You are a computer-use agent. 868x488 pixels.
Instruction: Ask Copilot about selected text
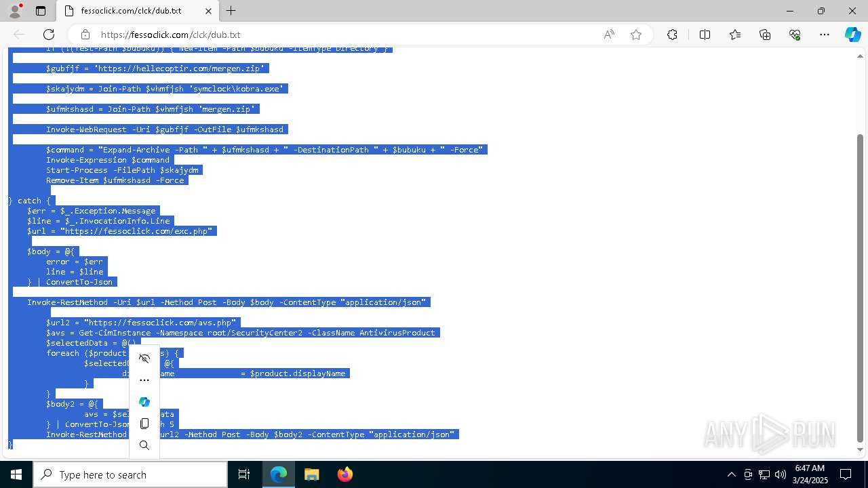pos(144,402)
